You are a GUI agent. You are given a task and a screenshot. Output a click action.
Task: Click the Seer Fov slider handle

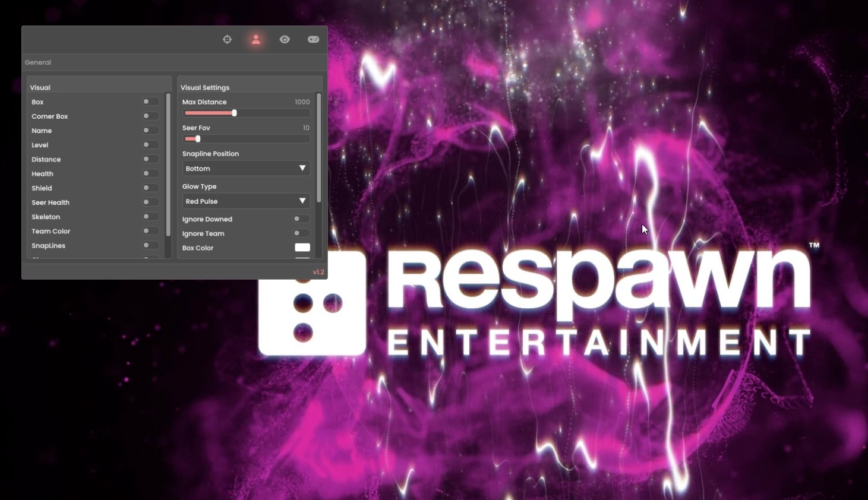(198, 139)
